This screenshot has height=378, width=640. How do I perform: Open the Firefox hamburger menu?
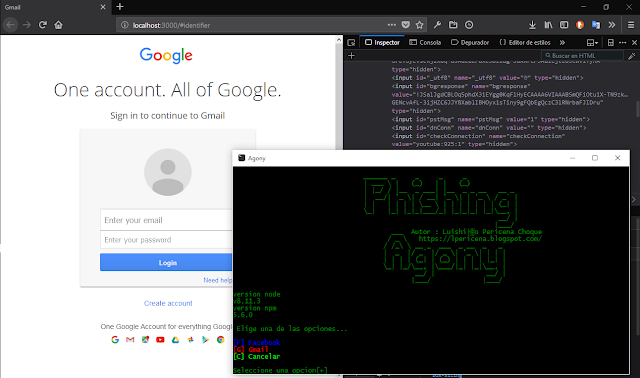coord(631,25)
